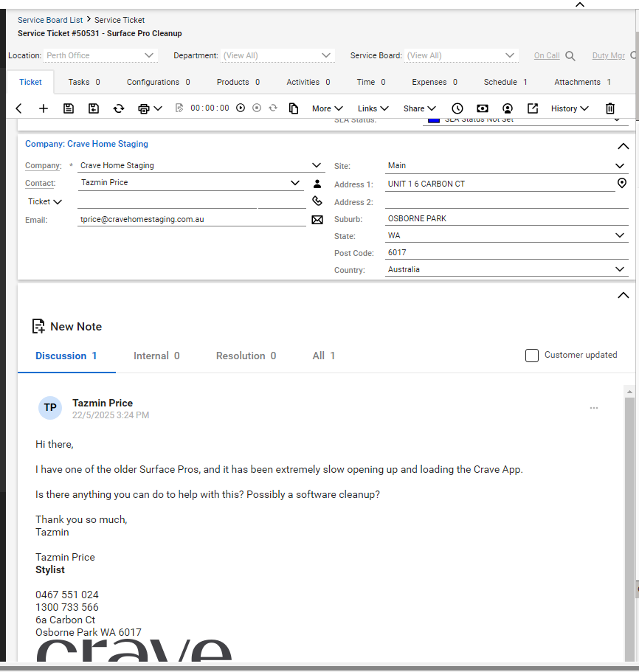
Task: Collapse the notes section chevron
Action: pos(624,295)
